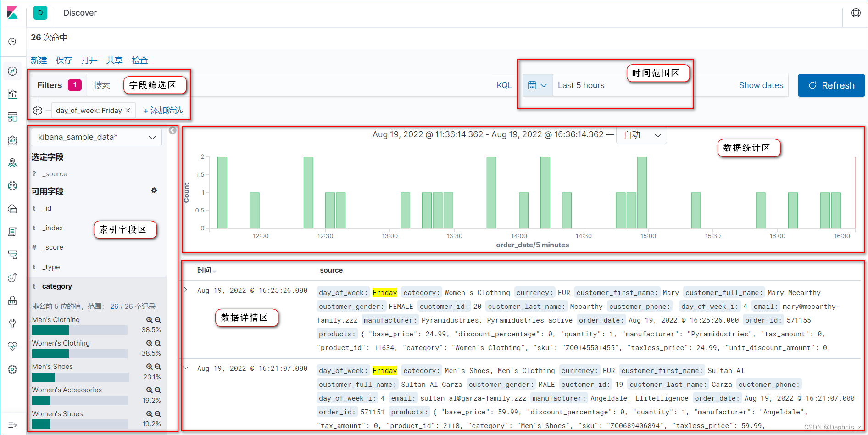Expand the side navigation menu
This screenshot has height=435, width=868.
[12, 425]
